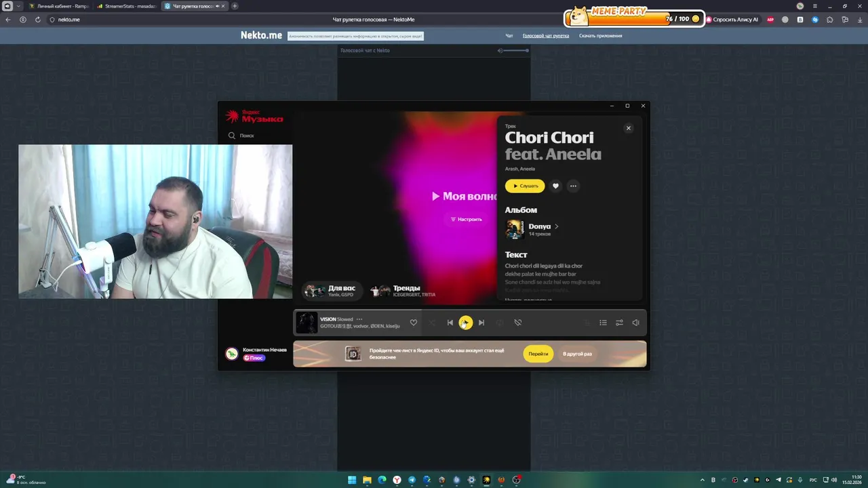The image size is (868, 488).
Task: Click the MEME-PARTY overlay widget
Action: click(x=634, y=17)
